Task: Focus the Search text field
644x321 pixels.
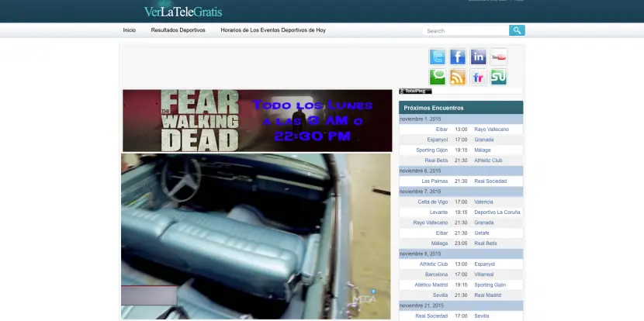Action: [x=466, y=30]
